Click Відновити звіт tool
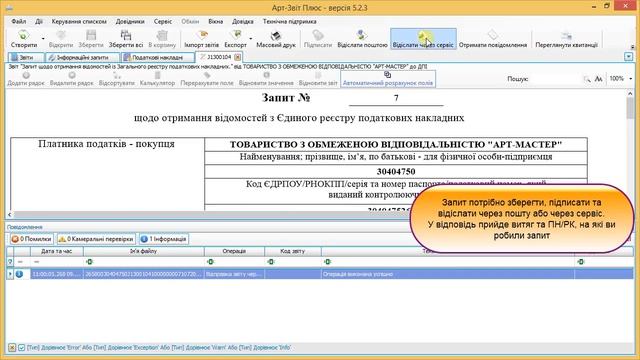This screenshot has width=640, height=360. [x=318, y=79]
